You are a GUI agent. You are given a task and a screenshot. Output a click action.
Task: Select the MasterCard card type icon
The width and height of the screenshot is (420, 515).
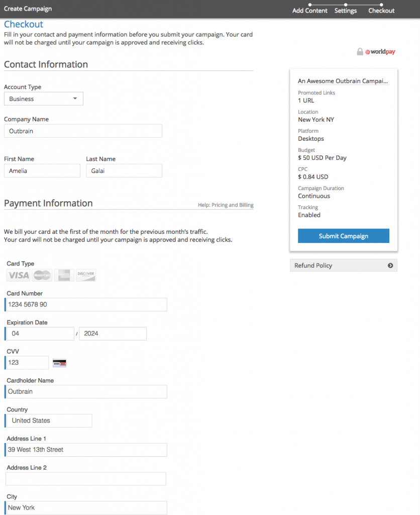pos(42,275)
